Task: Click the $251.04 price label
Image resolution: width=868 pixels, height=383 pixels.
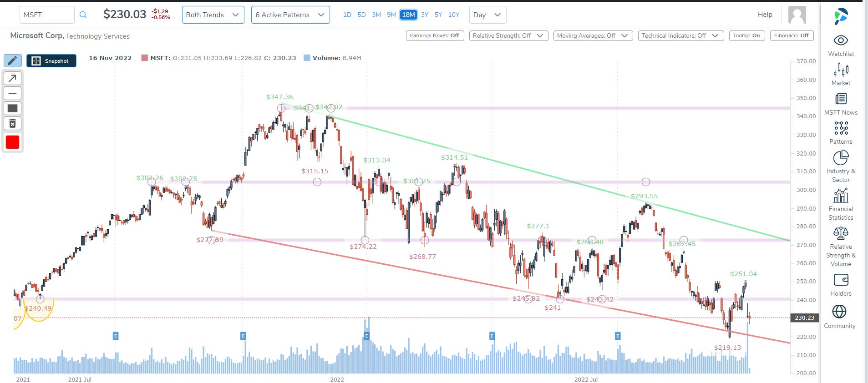Action: coord(743,274)
